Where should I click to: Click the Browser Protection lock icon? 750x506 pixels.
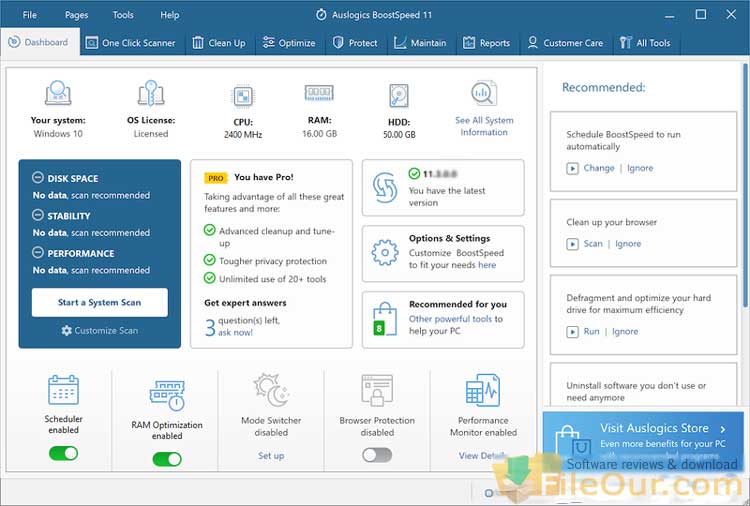(x=377, y=390)
